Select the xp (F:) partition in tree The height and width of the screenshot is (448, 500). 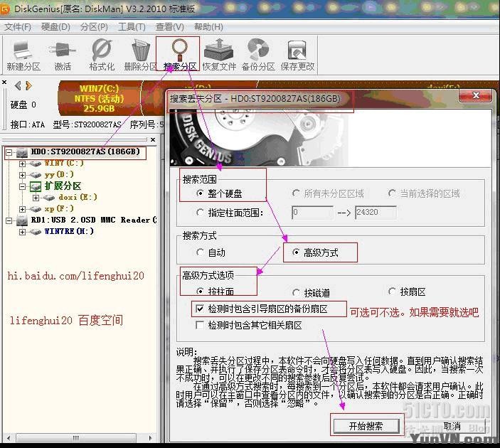[x=59, y=209]
